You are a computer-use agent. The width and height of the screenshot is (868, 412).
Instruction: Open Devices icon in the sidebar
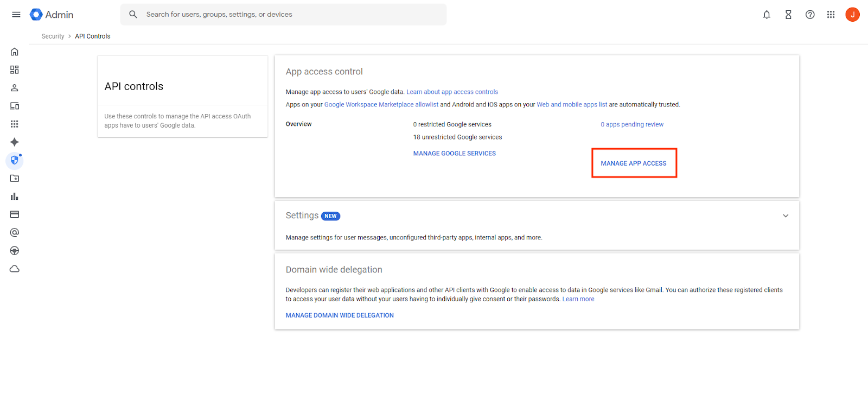point(15,106)
